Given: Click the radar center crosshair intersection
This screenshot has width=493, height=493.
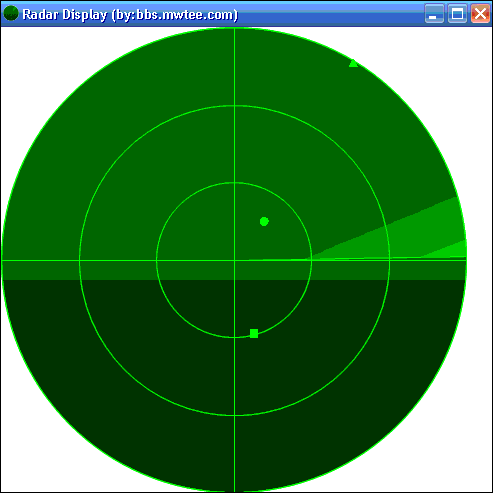Looking at the screenshot, I should point(235,260).
